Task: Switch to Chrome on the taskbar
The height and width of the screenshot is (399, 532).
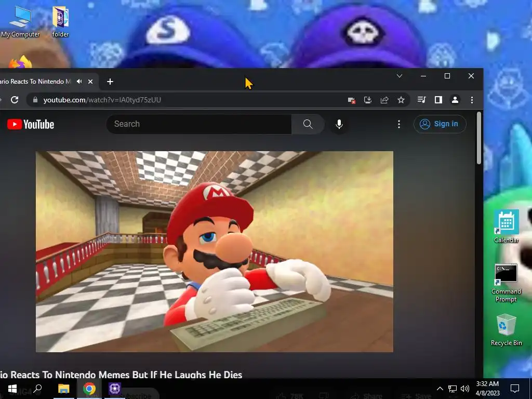Action: coord(89,389)
